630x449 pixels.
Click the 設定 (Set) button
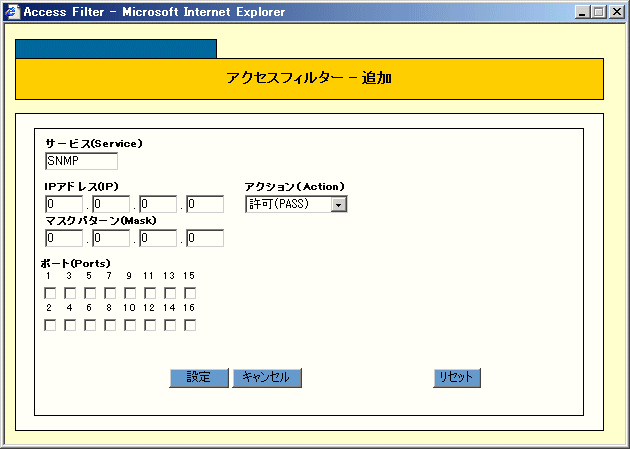(199, 377)
